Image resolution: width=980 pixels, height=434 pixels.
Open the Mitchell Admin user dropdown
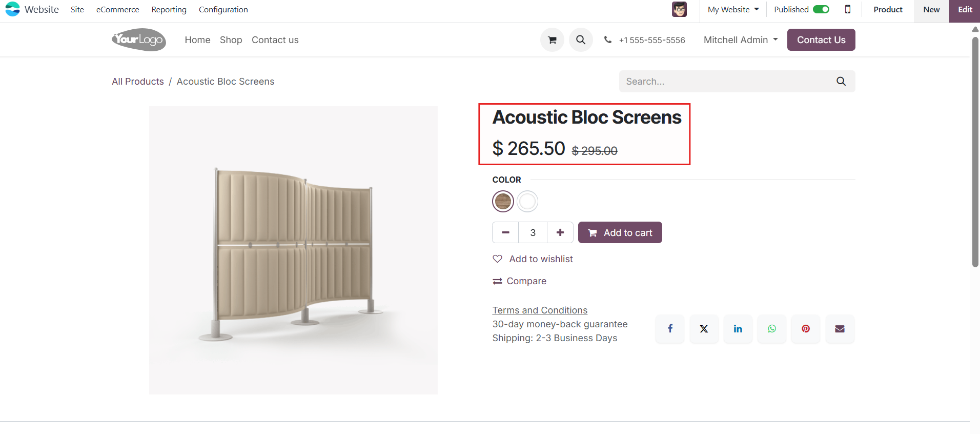[x=741, y=40]
